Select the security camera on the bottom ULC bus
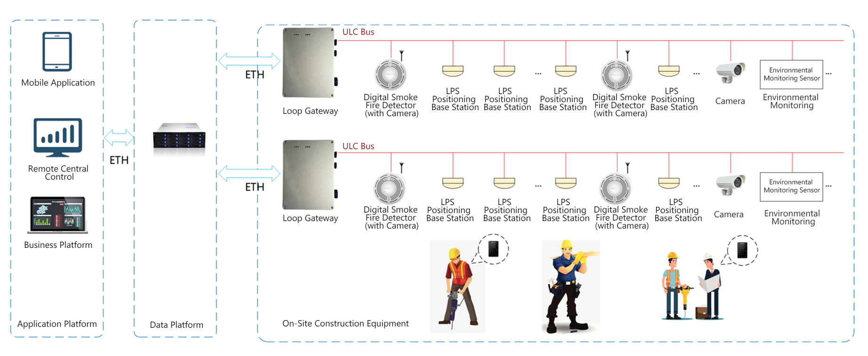 [730, 185]
